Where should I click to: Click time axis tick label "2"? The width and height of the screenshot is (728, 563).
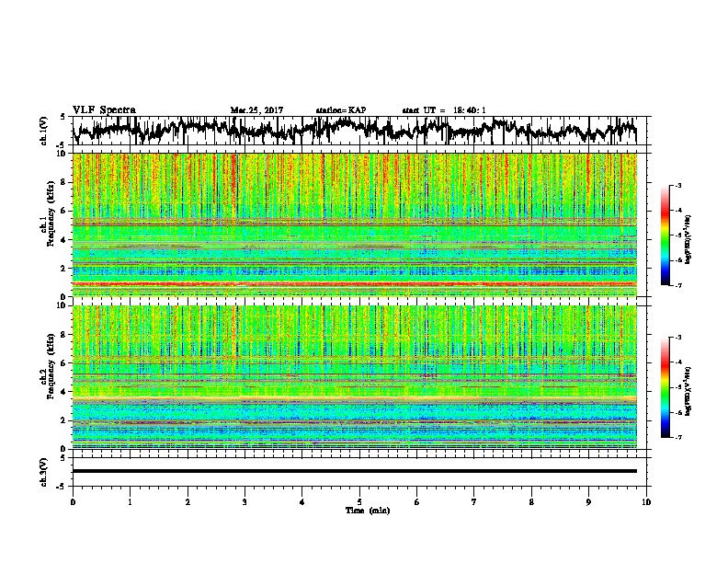click(188, 502)
